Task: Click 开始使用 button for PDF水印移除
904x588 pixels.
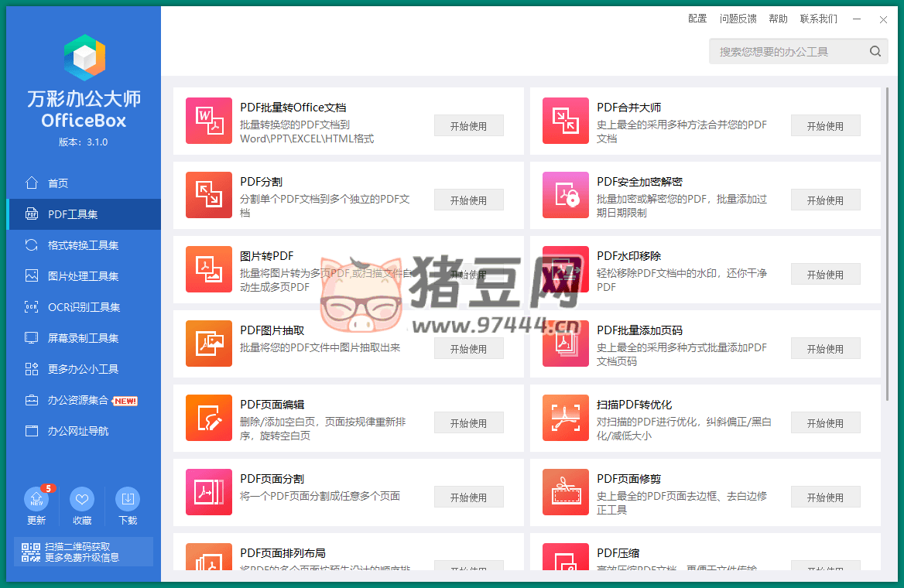Action: 825,275
